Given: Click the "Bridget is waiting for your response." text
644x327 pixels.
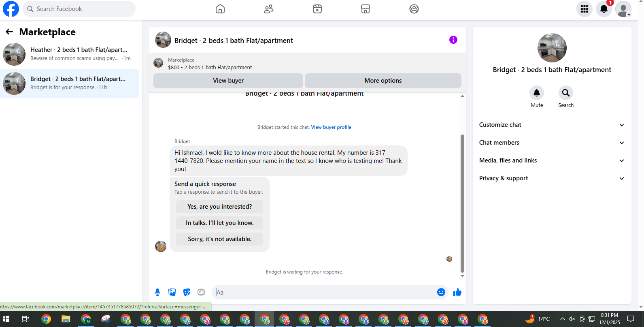Looking at the screenshot, I should 304,272.
